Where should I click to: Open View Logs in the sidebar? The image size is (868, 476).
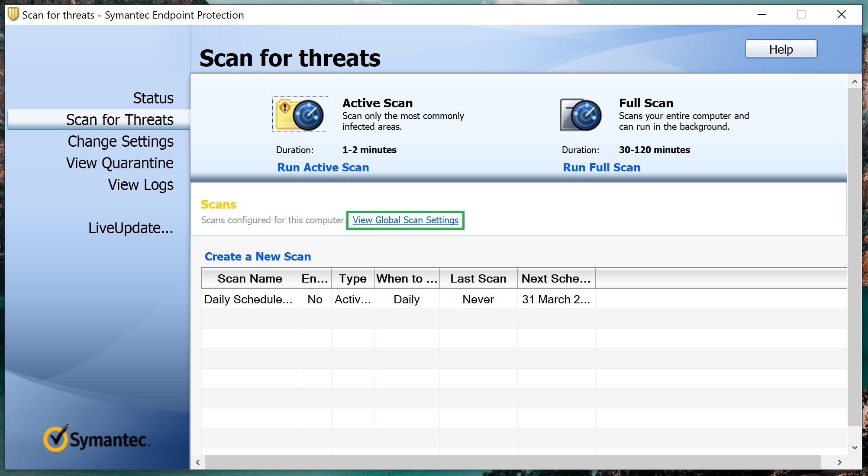coord(140,185)
